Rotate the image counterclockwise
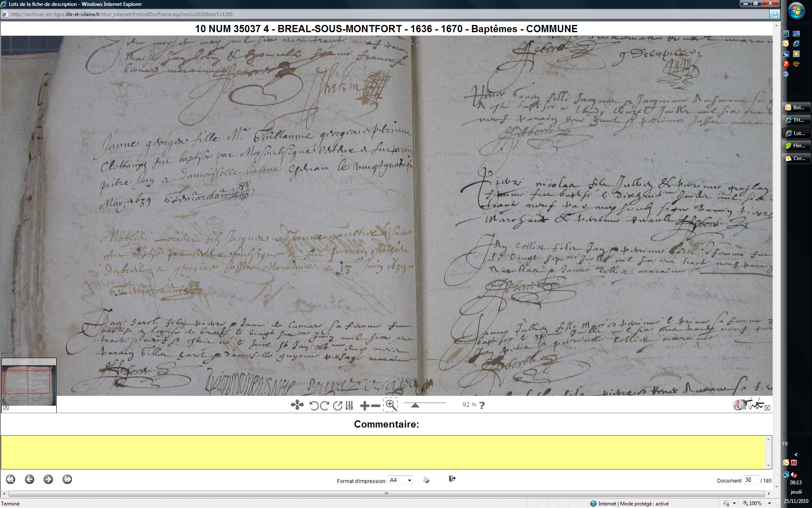 pyautogui.click(x=314, y=406)
